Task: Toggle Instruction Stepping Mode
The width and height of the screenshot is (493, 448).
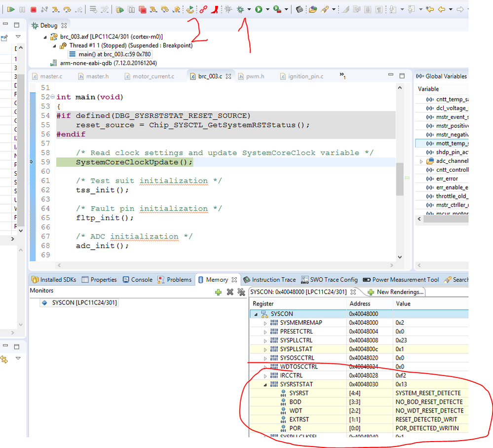Action: point(105,9)
